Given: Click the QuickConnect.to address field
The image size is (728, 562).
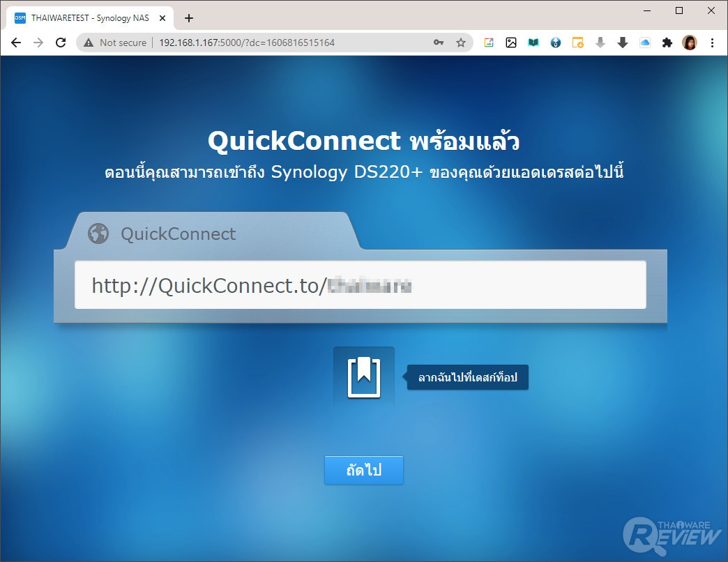Looking at the screenshot, I should [x=361, y=285].
